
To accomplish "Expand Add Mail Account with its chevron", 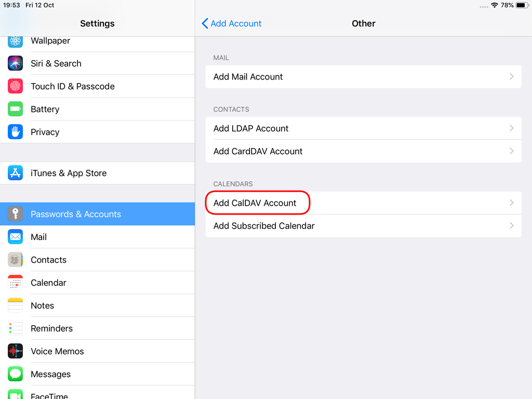I will [x=512, y=76].
